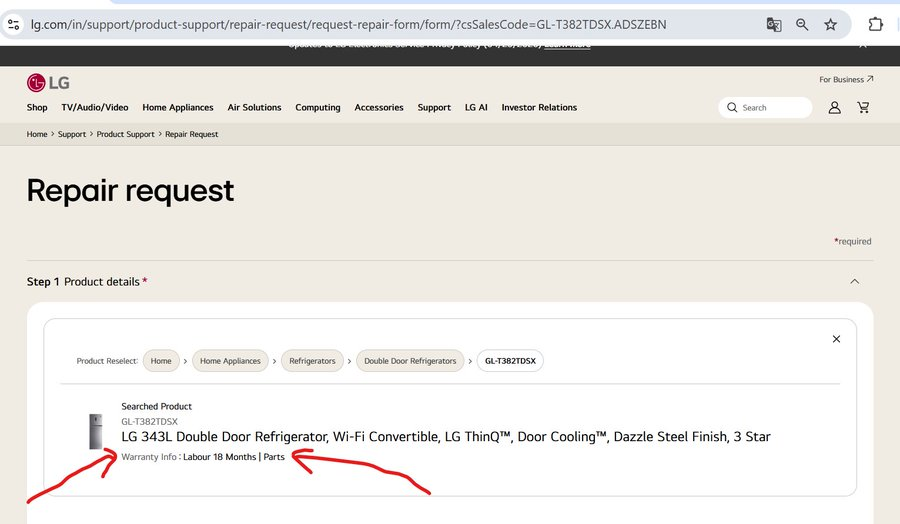Open the LG AI menu
Viewport: 900px width, 524px height.
[x=476, y=107]
